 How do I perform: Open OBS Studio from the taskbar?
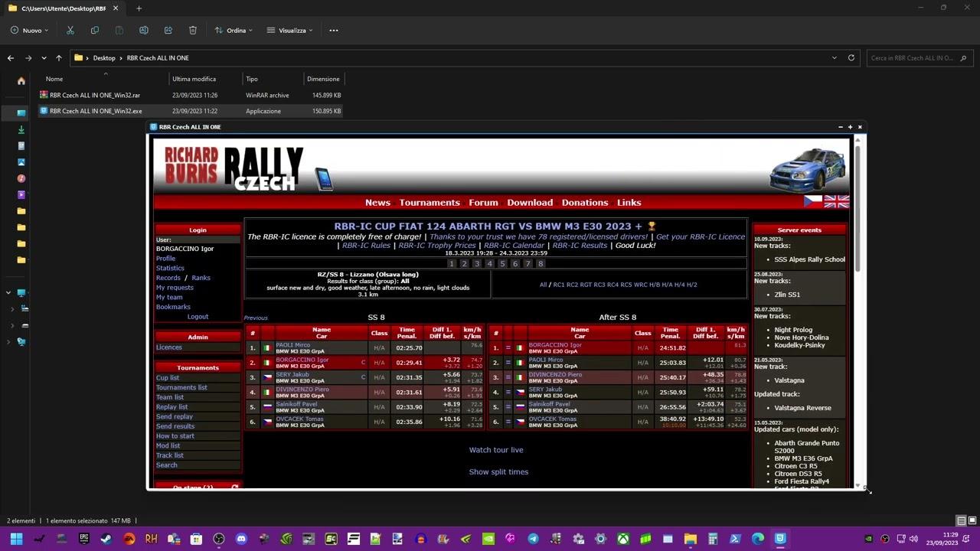tap(219, 539)
